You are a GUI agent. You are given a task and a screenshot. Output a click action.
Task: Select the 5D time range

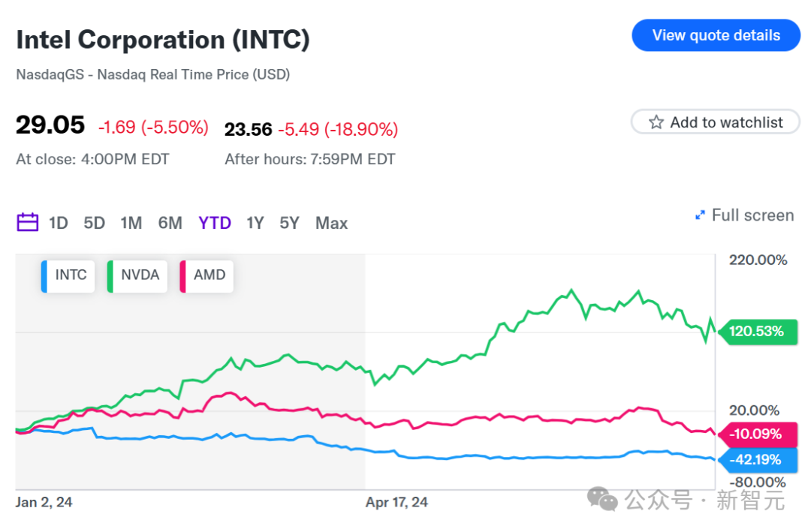[94, 223]
